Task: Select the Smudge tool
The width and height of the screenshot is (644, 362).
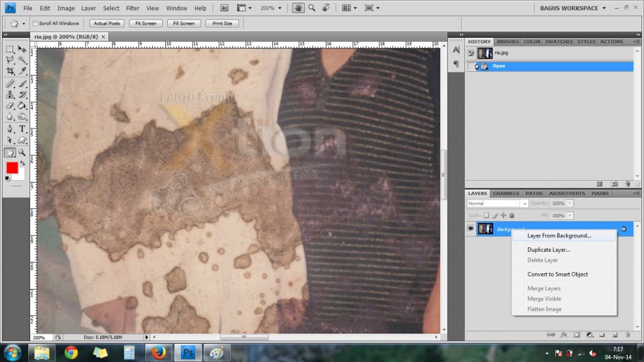Action: coord(22,117)
